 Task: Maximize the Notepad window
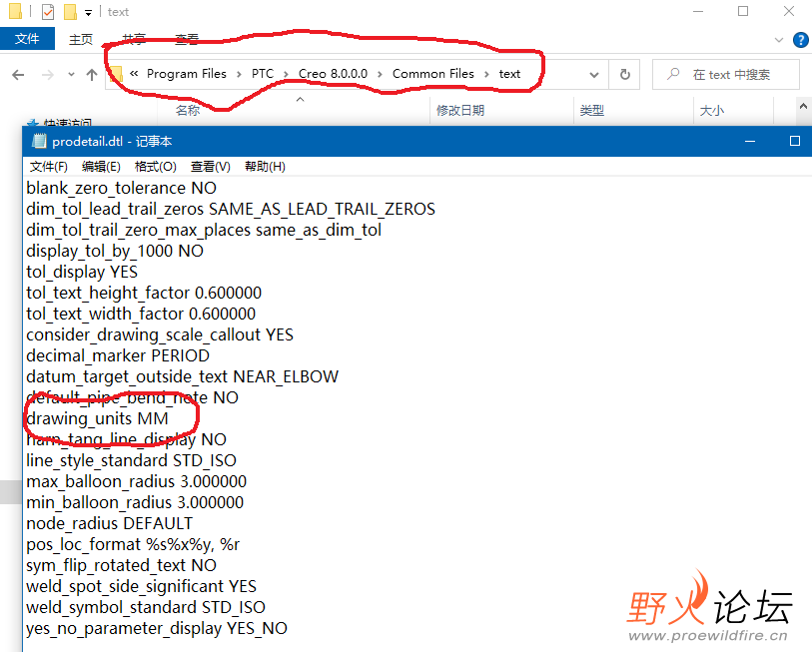click(x=794, y=141)
